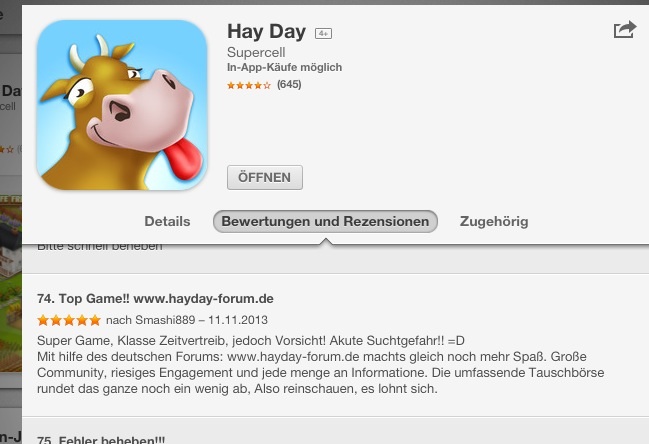Image resolution: width=649 pixels, height=444 pixels.
Task: Click the (645) ratings count
Action: (x=289, y=84)
